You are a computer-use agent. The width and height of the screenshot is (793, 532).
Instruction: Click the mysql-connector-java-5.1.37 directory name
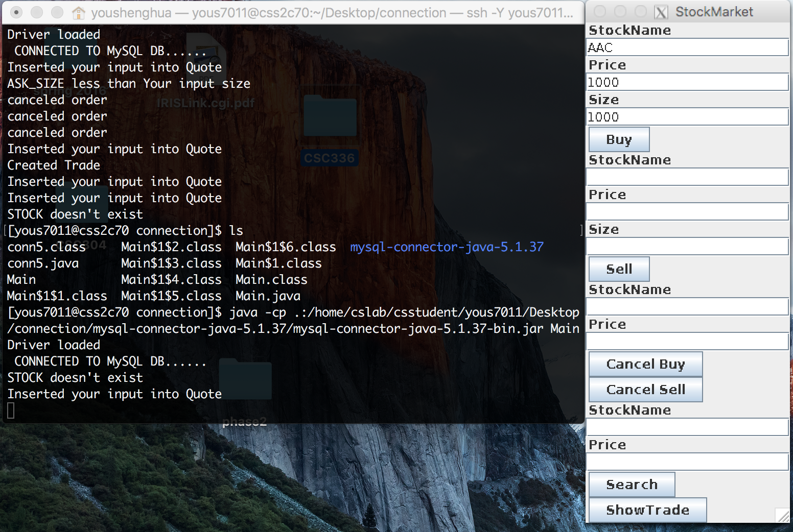447,247
